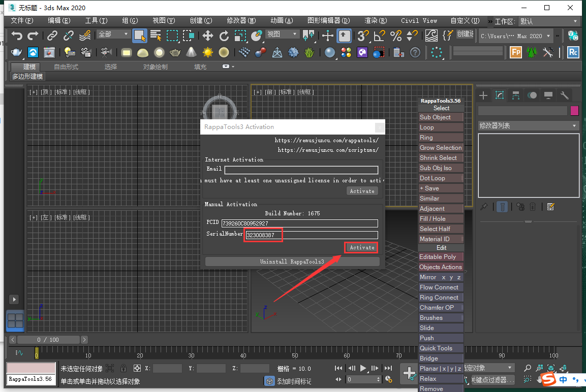This screenshot has width=586, height=392.
Task: Open the Civil View menu
Action: tap(419, 20)
